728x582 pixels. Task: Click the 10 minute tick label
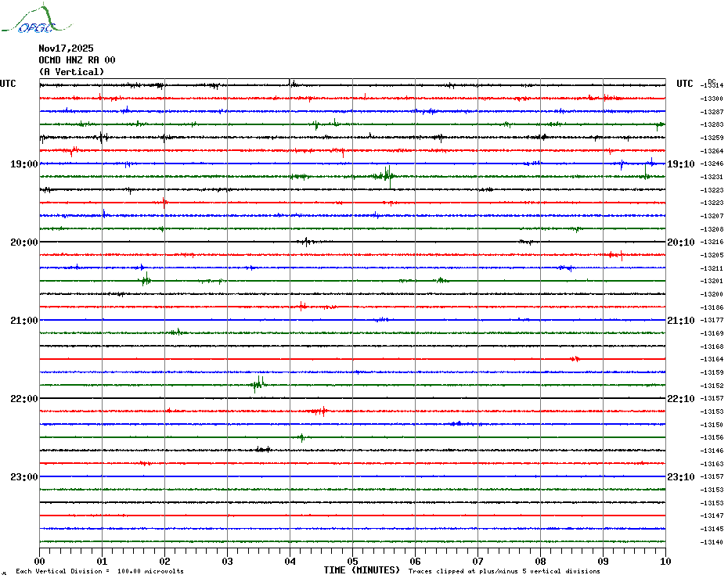[665, 561]
